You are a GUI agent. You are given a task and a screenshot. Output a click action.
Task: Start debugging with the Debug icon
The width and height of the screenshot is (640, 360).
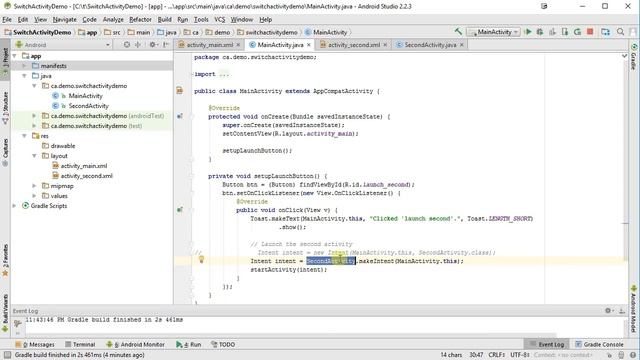(540, 31)
